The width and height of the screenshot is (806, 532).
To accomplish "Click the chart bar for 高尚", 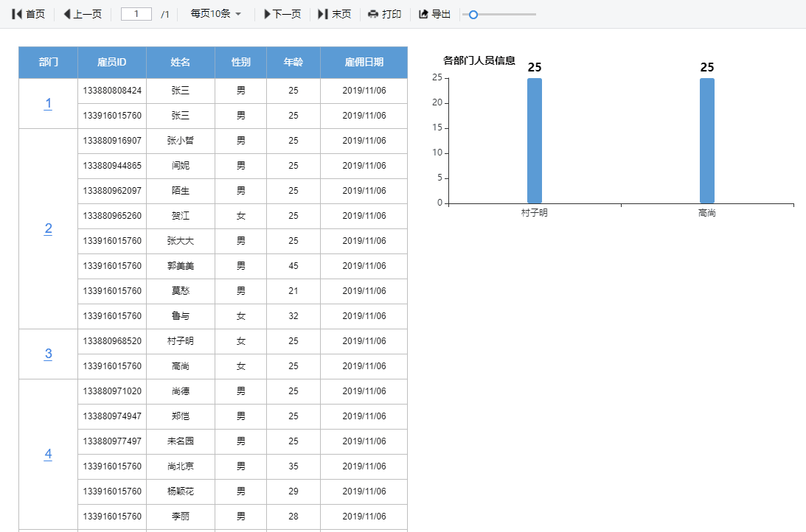I will (706, 141).
